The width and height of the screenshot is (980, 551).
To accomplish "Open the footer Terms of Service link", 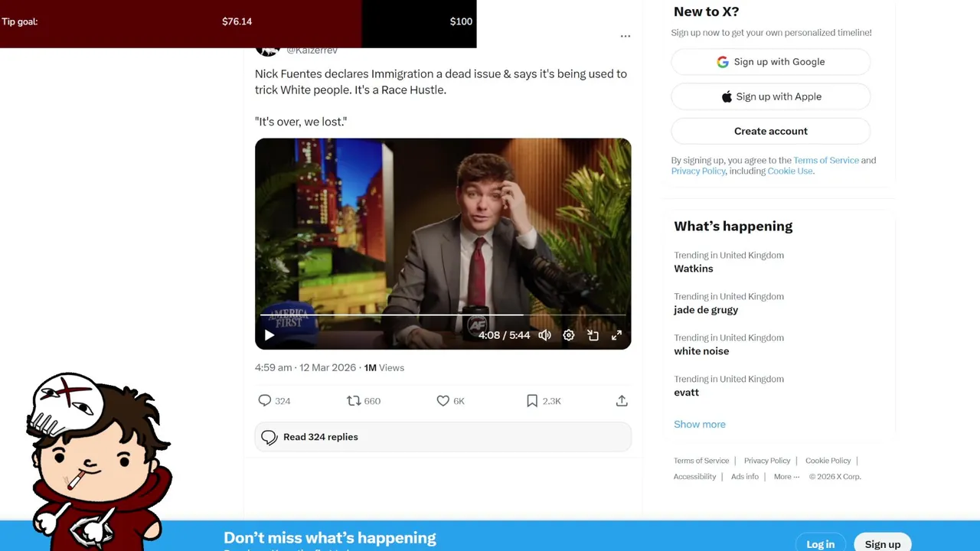I will point(701,461).
